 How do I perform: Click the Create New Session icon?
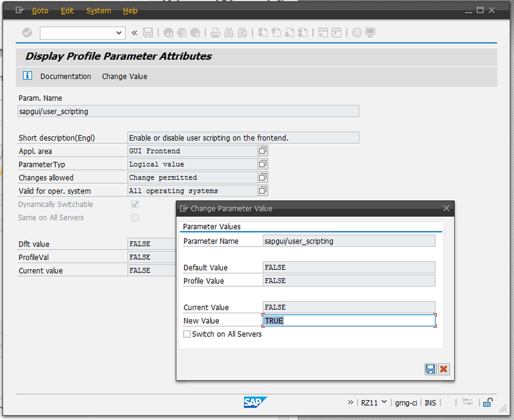pos(323,33)
